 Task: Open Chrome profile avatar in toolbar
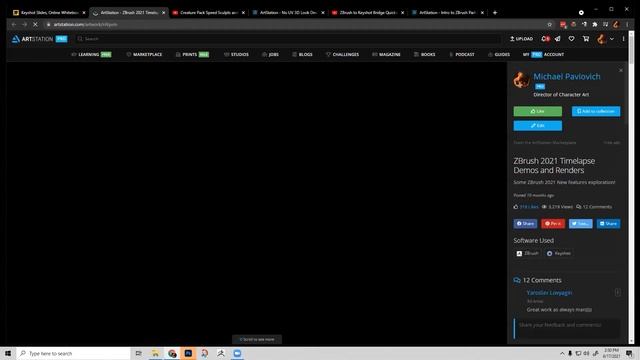pyautogui.click(x=616, y=24)
